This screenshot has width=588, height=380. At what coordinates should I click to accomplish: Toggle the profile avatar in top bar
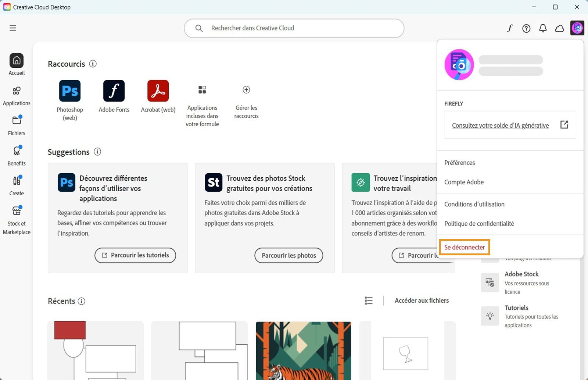[577, 28]
